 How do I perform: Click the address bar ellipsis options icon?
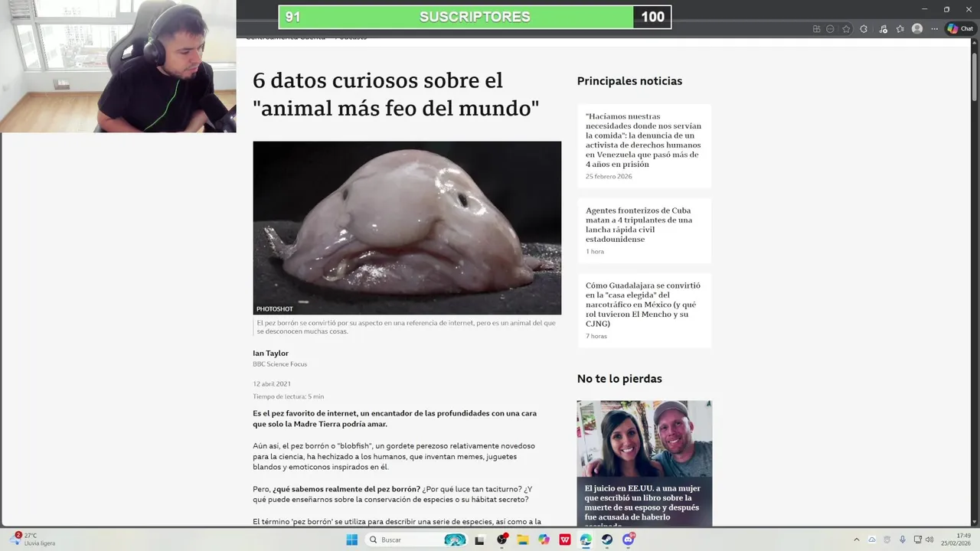(830, 29)
